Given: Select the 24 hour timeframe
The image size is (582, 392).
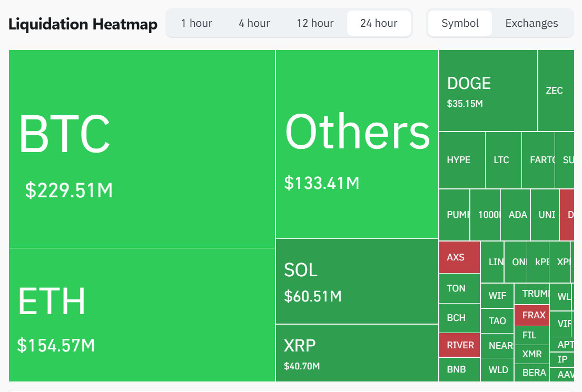Looking at the screenshot, I should click(x=379, y=23).
